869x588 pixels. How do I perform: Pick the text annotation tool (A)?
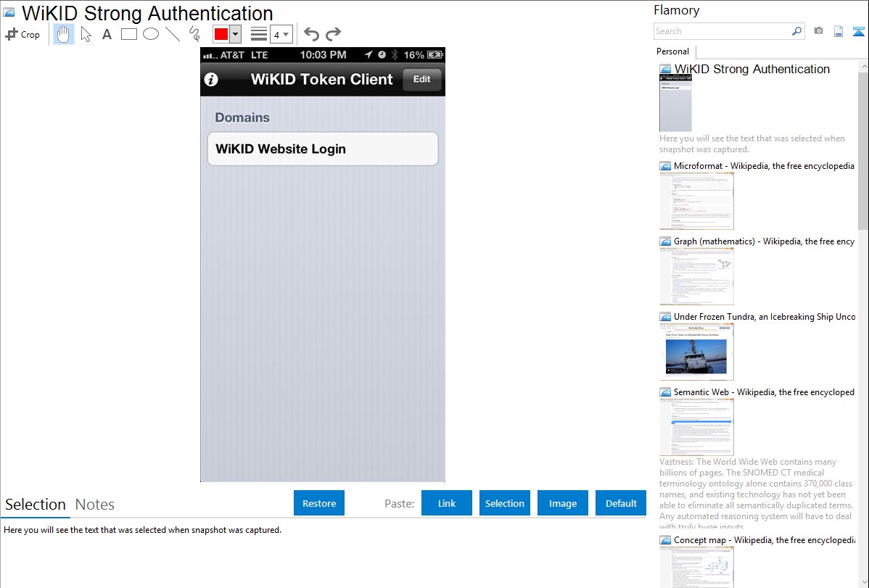107,34
